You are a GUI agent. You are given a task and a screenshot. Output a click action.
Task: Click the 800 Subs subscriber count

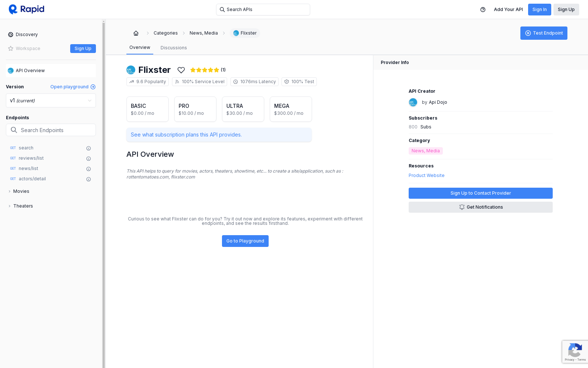(x=420, y=127)
